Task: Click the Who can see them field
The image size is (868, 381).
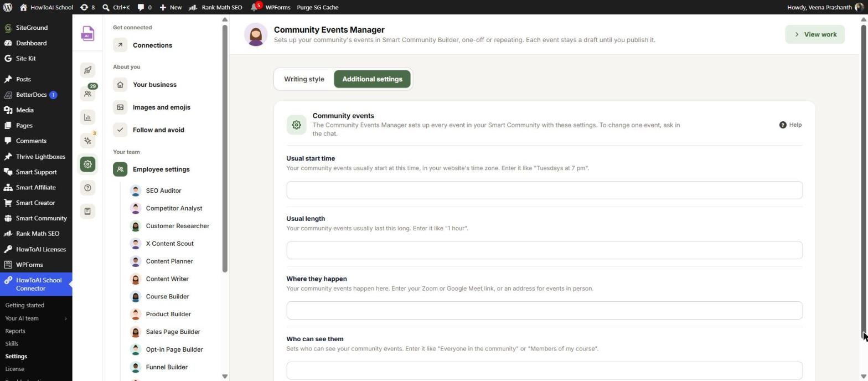Action: click(x=544, y=370)
